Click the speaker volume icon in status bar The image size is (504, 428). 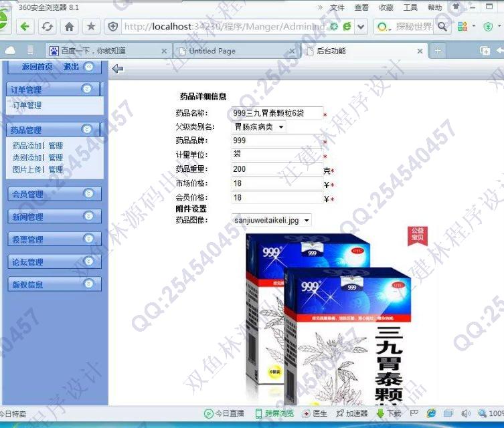click(465, 413)
